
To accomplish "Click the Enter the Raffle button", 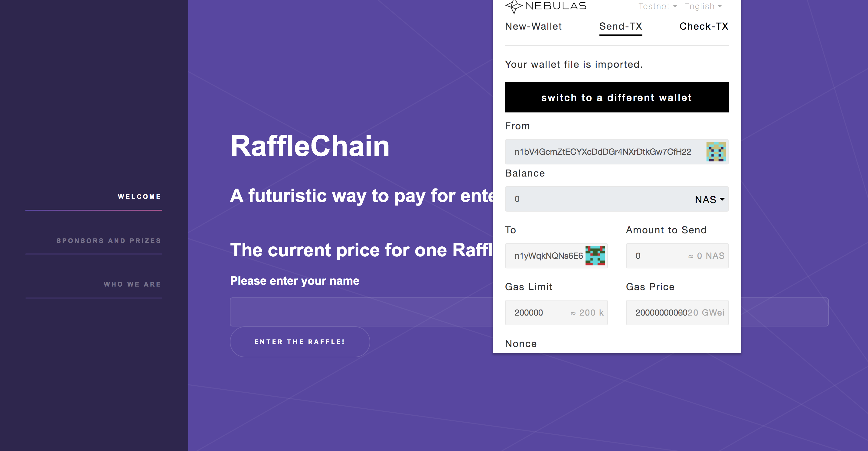I will (x=299, y=342).
